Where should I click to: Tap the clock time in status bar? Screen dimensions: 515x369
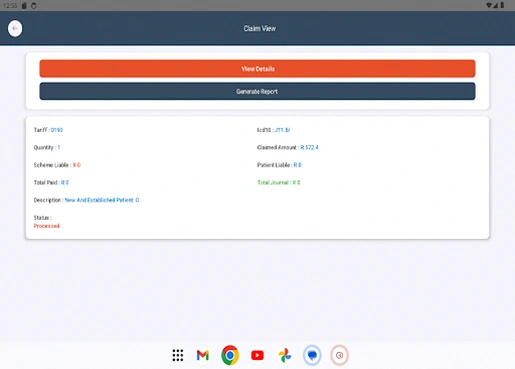(10, 5)
